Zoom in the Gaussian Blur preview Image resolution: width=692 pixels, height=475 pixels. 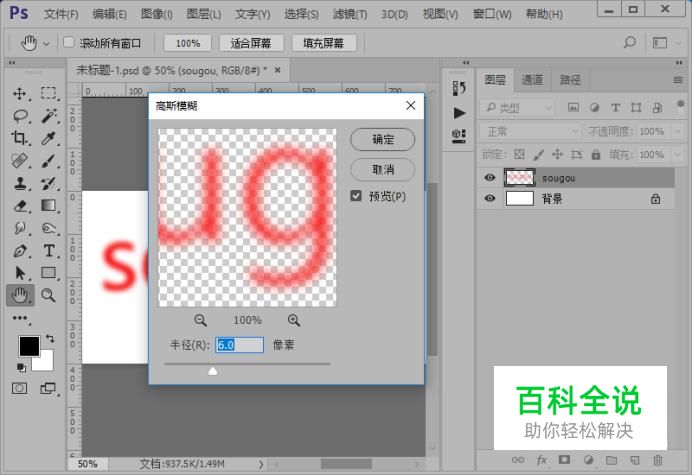294,320
